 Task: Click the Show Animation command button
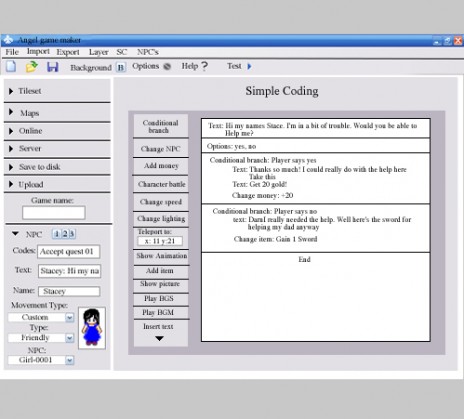pyautogui.click(x=161, y=256)
